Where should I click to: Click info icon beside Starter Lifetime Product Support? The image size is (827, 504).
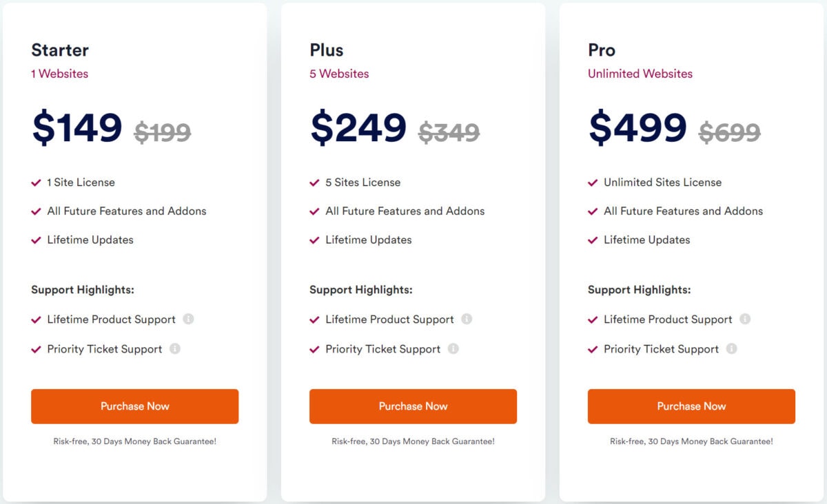coord(189,319)
